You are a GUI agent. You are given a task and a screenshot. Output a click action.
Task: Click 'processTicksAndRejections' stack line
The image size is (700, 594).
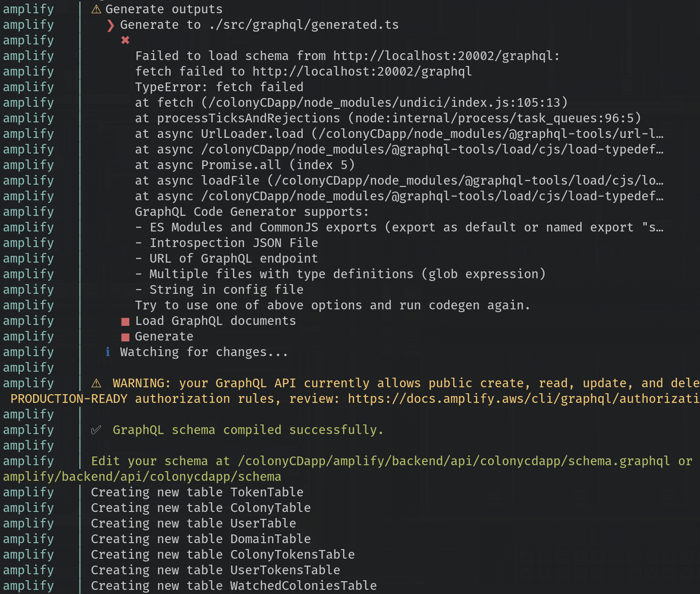click(x=388, y=118)
